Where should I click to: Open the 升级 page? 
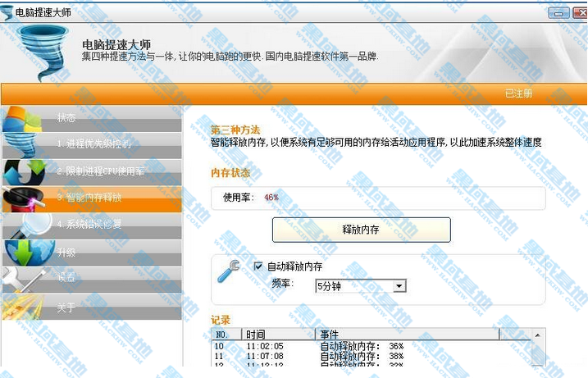point(92,253)
